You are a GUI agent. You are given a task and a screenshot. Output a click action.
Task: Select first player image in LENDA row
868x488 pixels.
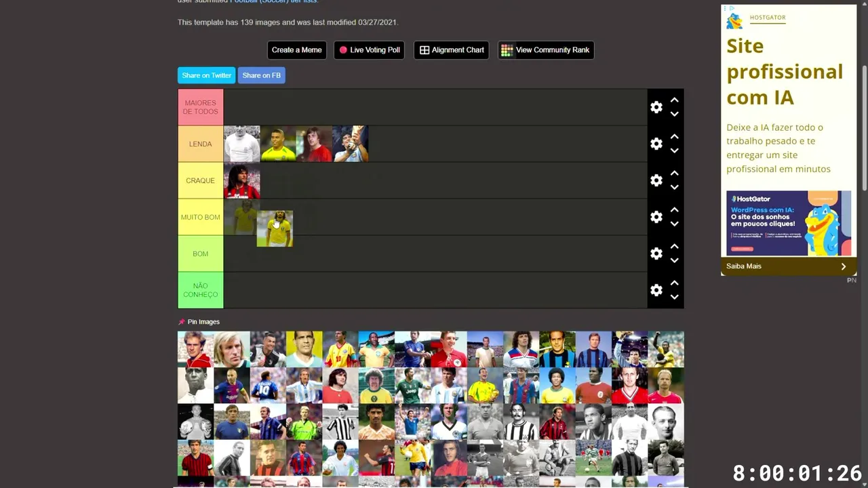pyautogui.click(x=242, y=144)
